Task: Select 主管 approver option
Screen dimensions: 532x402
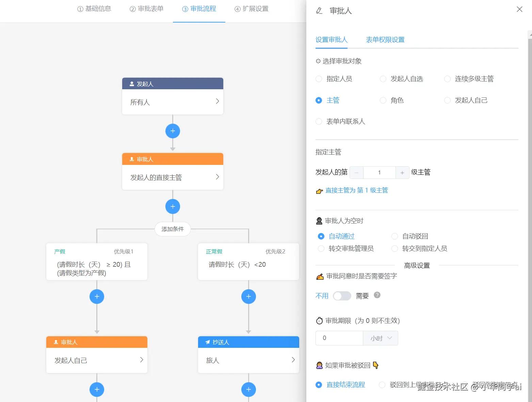Action: tap(327, 100)
